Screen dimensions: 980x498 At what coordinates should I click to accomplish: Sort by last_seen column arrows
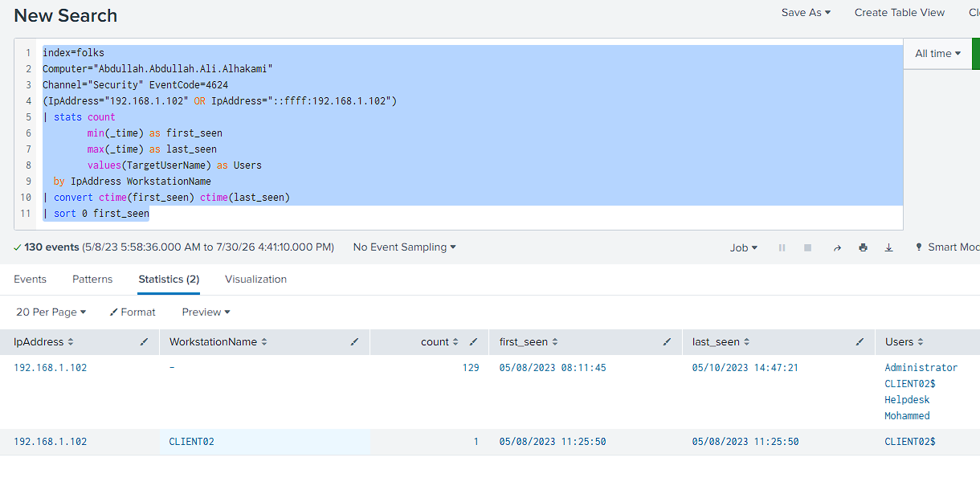[746, 342]
